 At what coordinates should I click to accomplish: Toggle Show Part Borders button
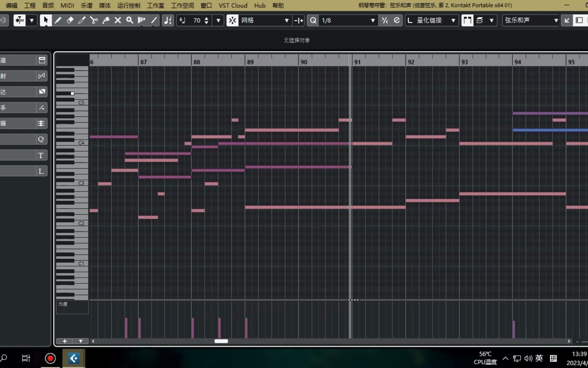click(x=467, y=20)
